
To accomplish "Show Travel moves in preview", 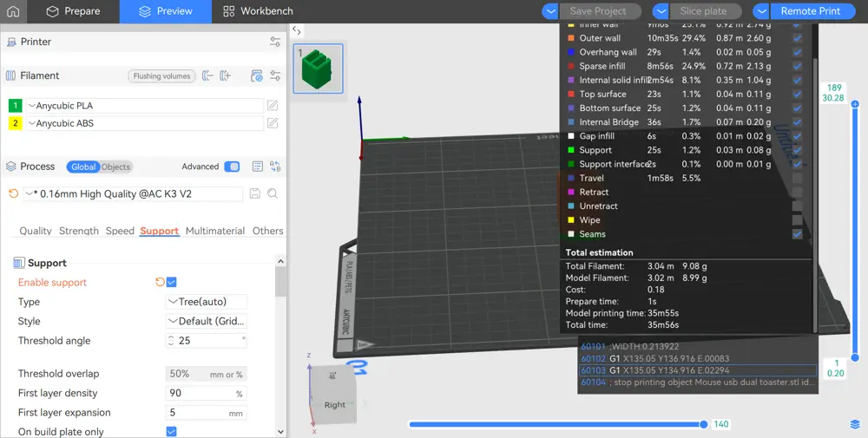I will pyautogui.click(x=797, y=178).
